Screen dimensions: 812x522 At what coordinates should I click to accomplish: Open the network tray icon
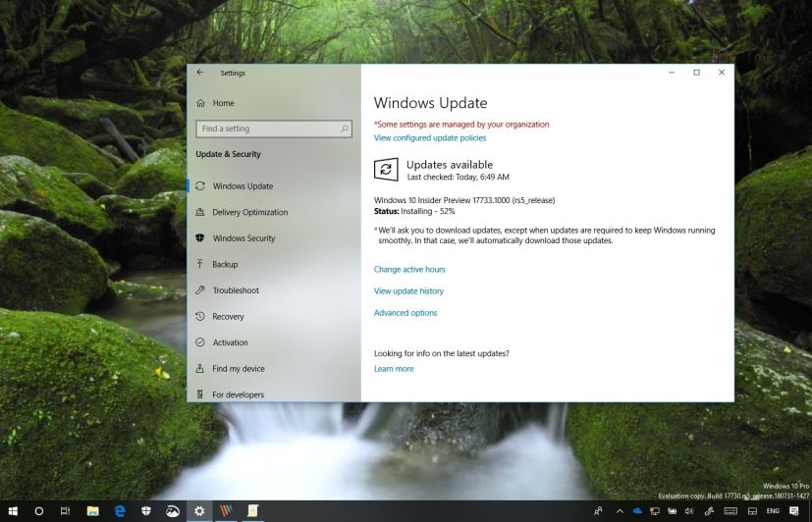click(655, 511)
